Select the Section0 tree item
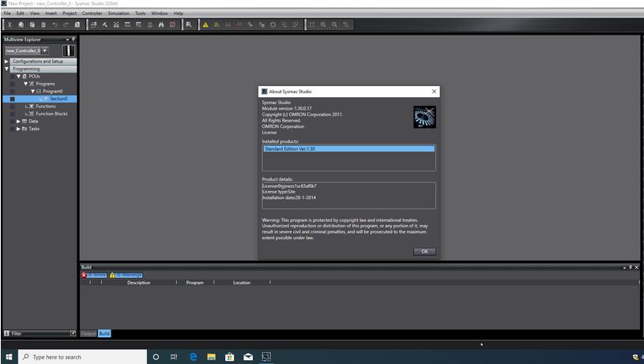The height and width of the screenshot is (364, 644). (58, 99)
